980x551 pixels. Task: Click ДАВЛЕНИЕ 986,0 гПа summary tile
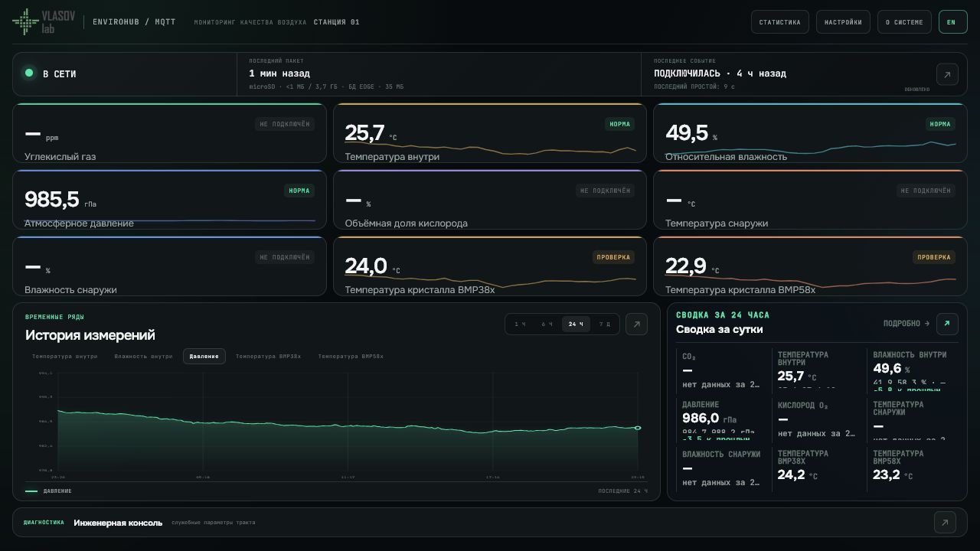724,420
